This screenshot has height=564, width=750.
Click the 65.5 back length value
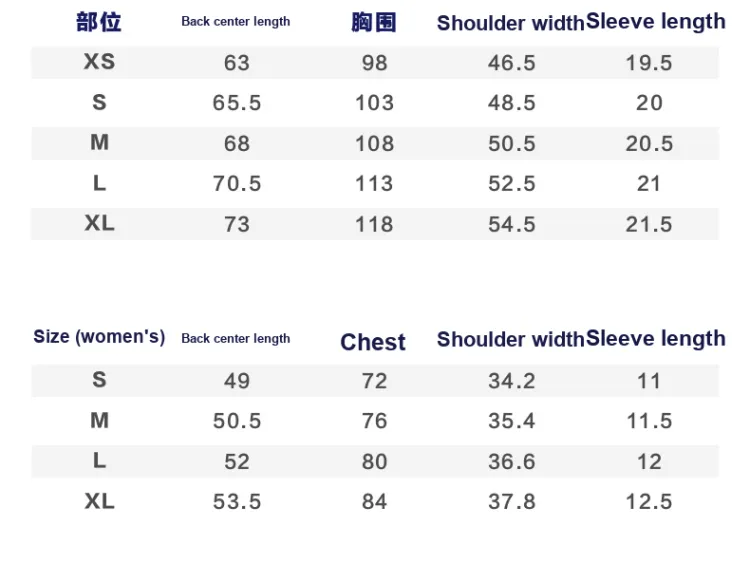pyautogui.click(x=237, y=103)
